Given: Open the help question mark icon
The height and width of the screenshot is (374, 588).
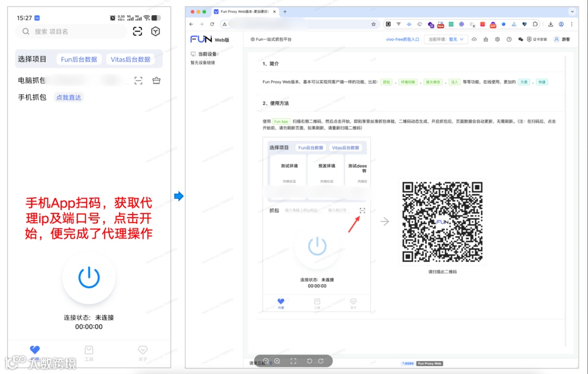Looking at the screenshot, I should pos(509,39).
